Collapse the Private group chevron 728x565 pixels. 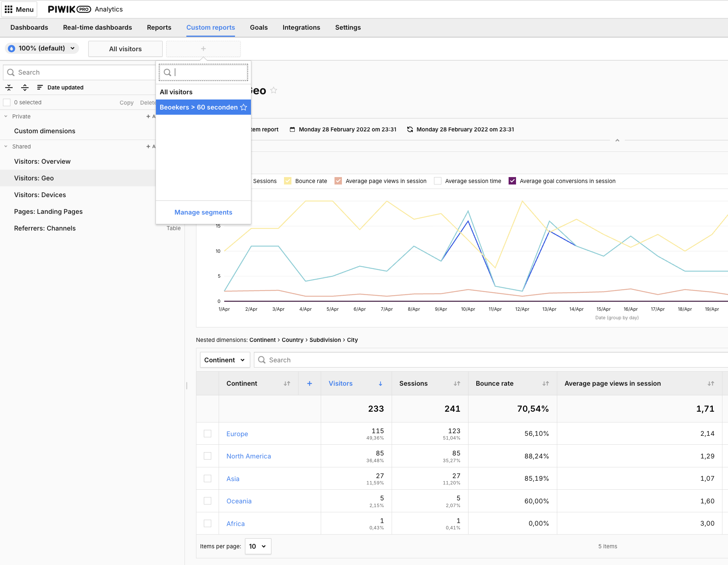(x=6, y=117)
